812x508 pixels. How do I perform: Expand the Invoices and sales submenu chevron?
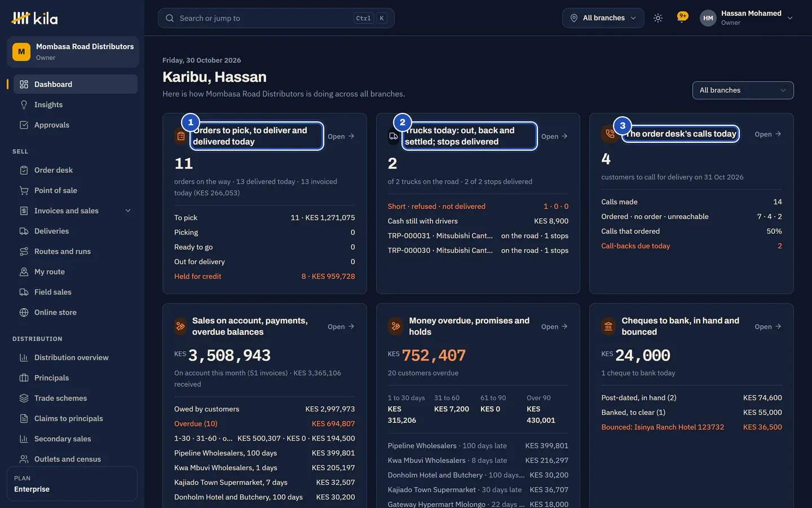pos(128,211)
